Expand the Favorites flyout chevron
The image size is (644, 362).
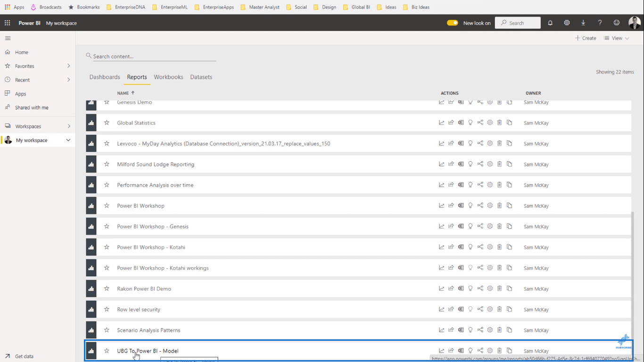(69, 66)
